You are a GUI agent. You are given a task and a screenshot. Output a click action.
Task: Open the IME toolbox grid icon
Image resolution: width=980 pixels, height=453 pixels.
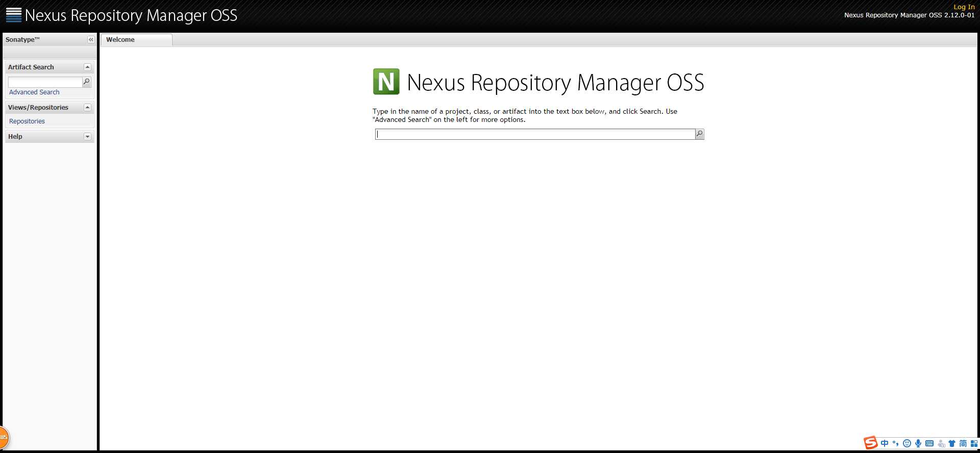coord(974,443)
